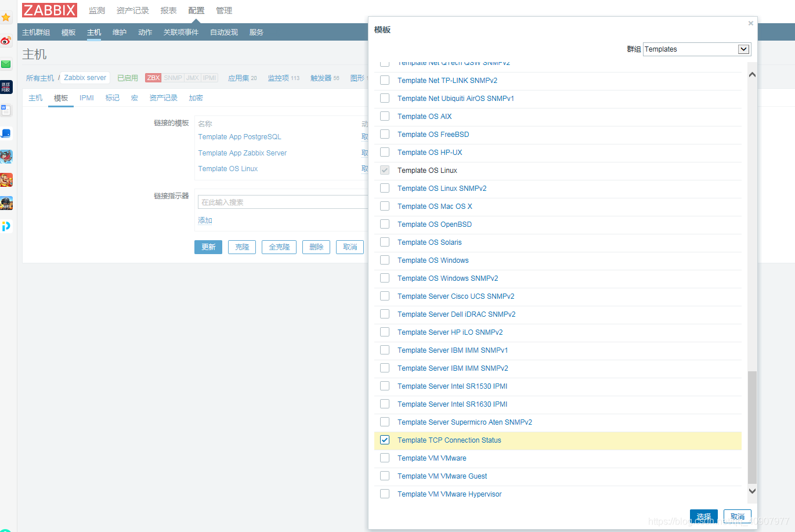795x532 pixels.
Task: Check Template Server Intel SR1530 IPMI
Action: [385, 386]
